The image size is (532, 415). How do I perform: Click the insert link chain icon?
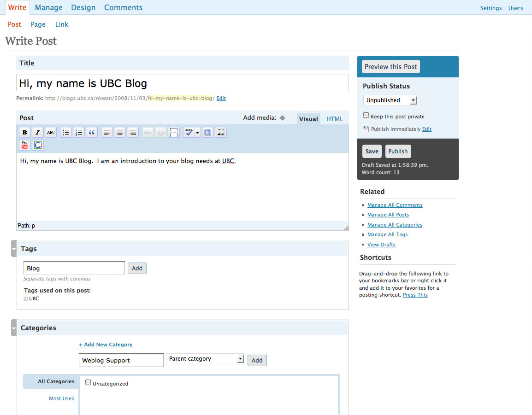(148, 132)
